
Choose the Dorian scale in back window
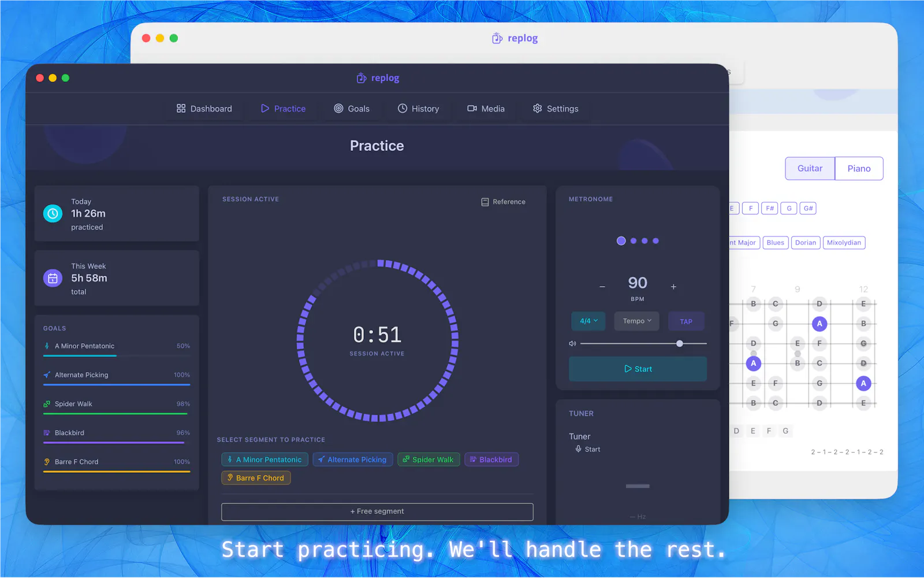tap(805, 243)
